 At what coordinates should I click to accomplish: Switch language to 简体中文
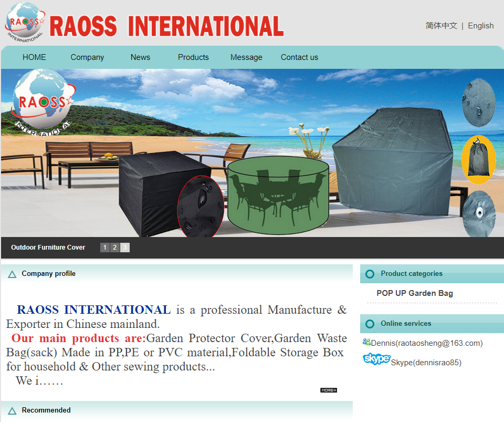click(x=441, y=25)
